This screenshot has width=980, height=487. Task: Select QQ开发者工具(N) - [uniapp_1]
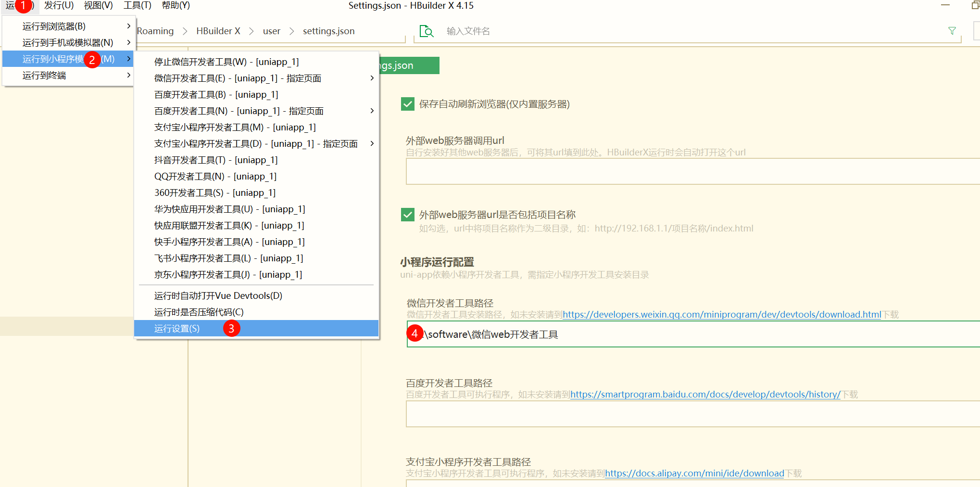point(256,176)
